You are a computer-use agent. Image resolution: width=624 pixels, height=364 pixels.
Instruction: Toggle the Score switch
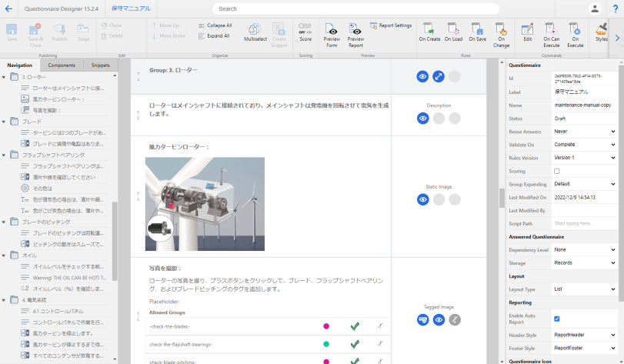305,26
